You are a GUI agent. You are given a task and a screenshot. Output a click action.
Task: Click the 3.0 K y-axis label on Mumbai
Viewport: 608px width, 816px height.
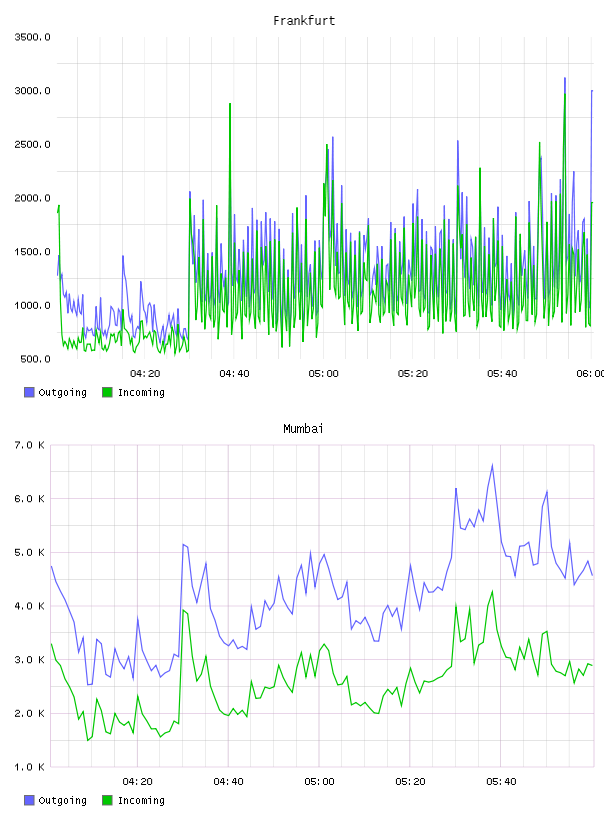click(30, 660)
